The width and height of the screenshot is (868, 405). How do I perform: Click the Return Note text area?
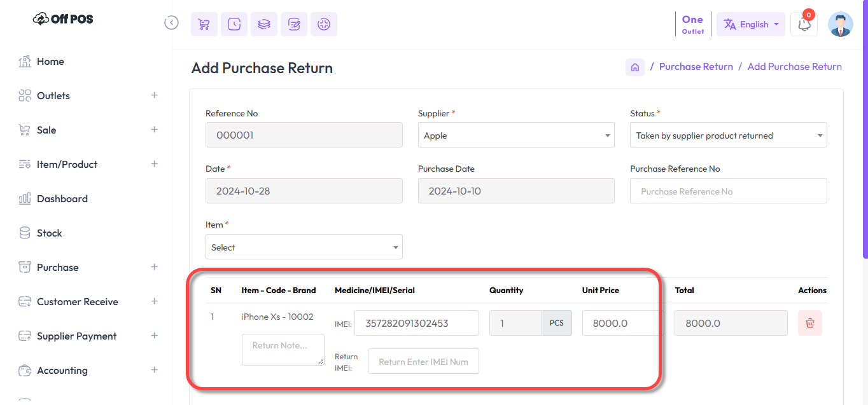point(283,349)
